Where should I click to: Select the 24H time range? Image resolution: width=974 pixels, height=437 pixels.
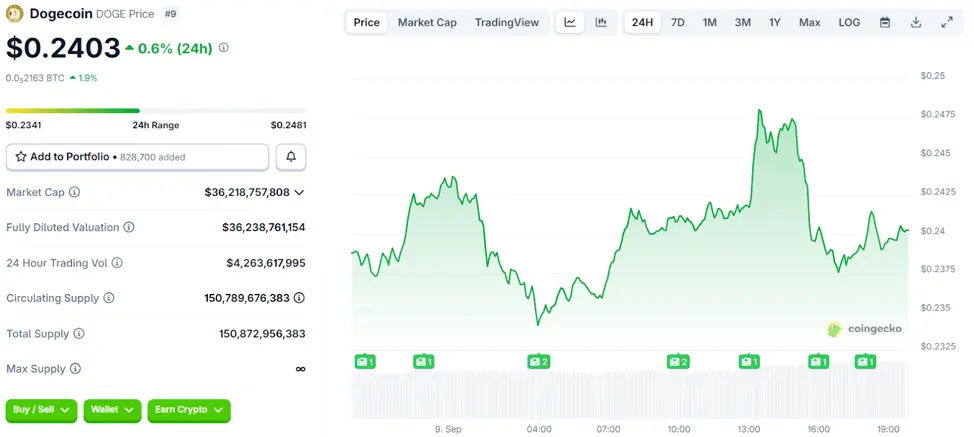pos(642,22)
